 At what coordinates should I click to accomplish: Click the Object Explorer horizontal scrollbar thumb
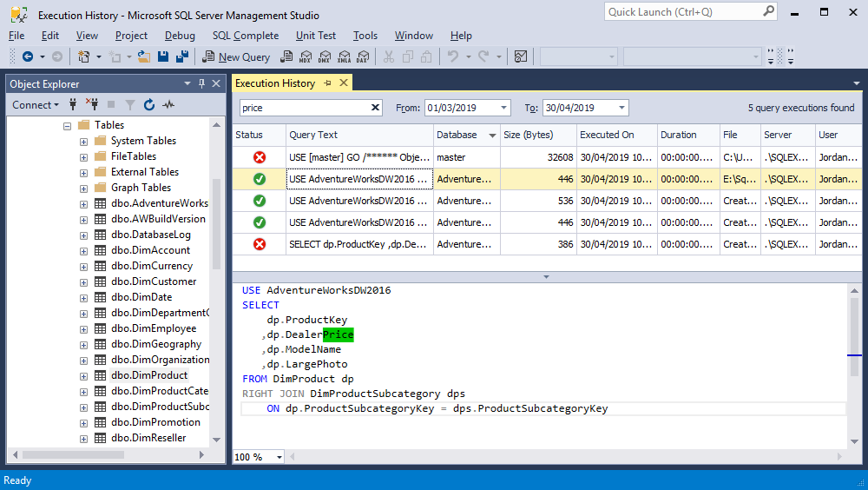pyautogui.click(x=73, y=454)
